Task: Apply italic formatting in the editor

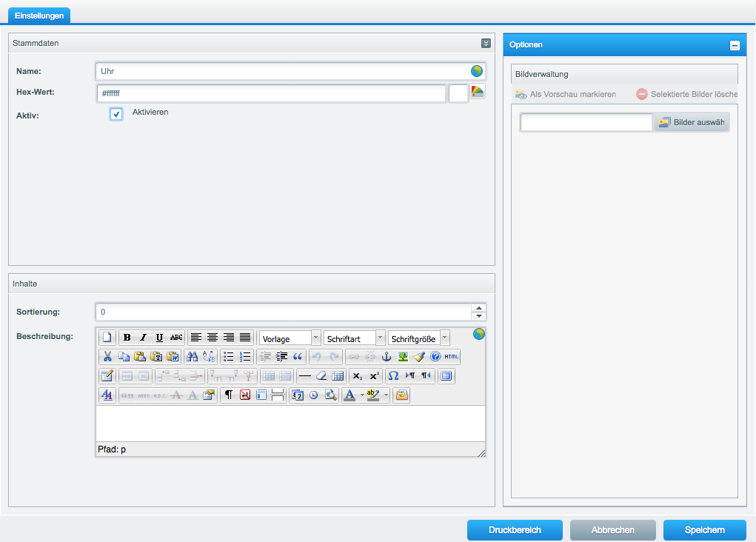Action: pyautogui.click(x=144, y=338)
